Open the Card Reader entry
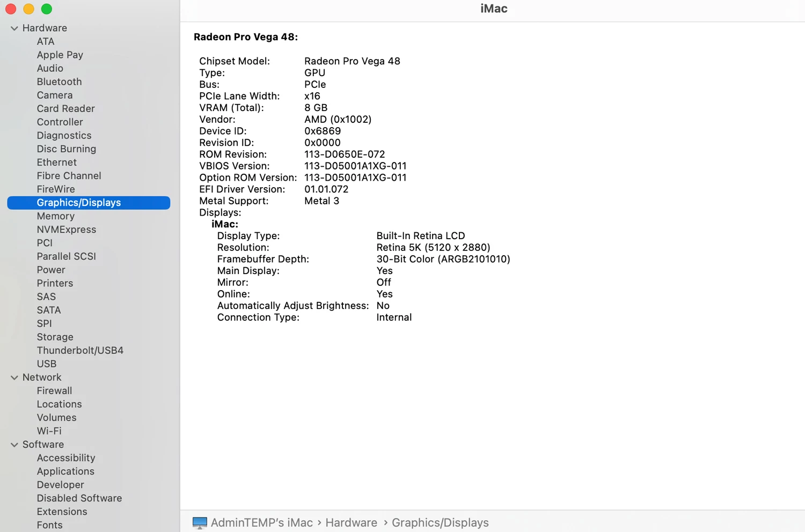 [66, 108]
